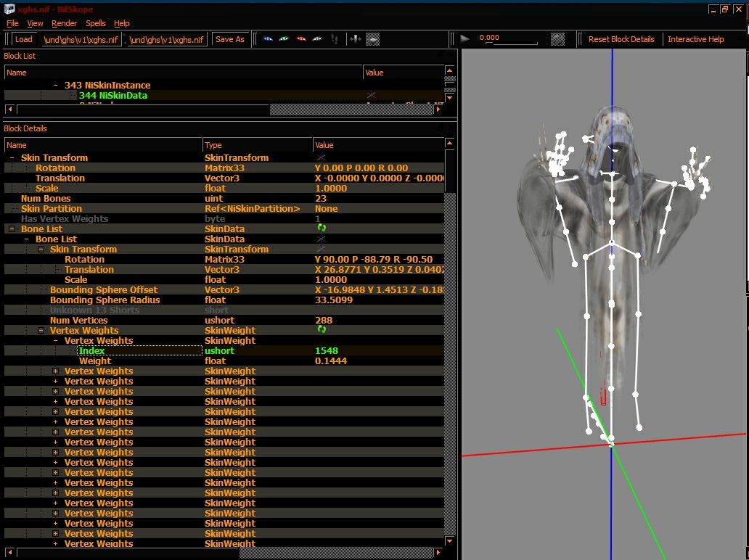This screenshot has width=749, height=560.
Task: Open the Render menu
Action: coord(64,23)
